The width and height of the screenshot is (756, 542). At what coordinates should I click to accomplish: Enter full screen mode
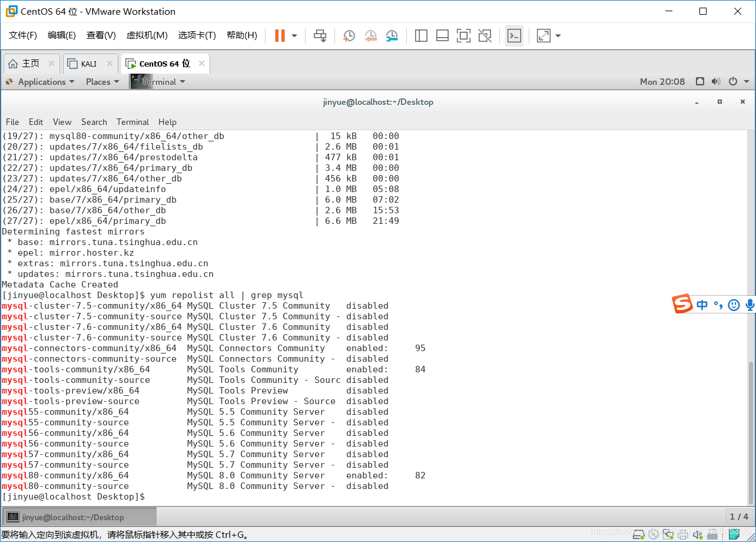tap(463, 36)
